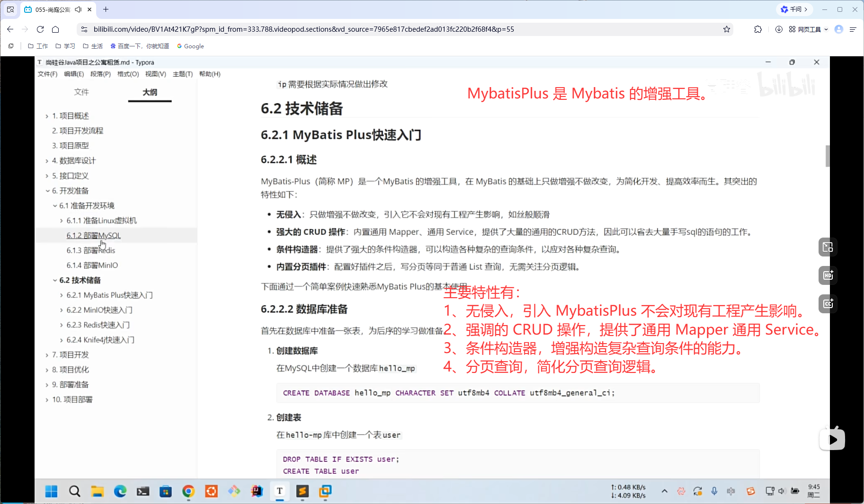Open browser extensions puzzle icon
Image resolution: width=864 pixels, height=504 pixels.
click(758, 29)
